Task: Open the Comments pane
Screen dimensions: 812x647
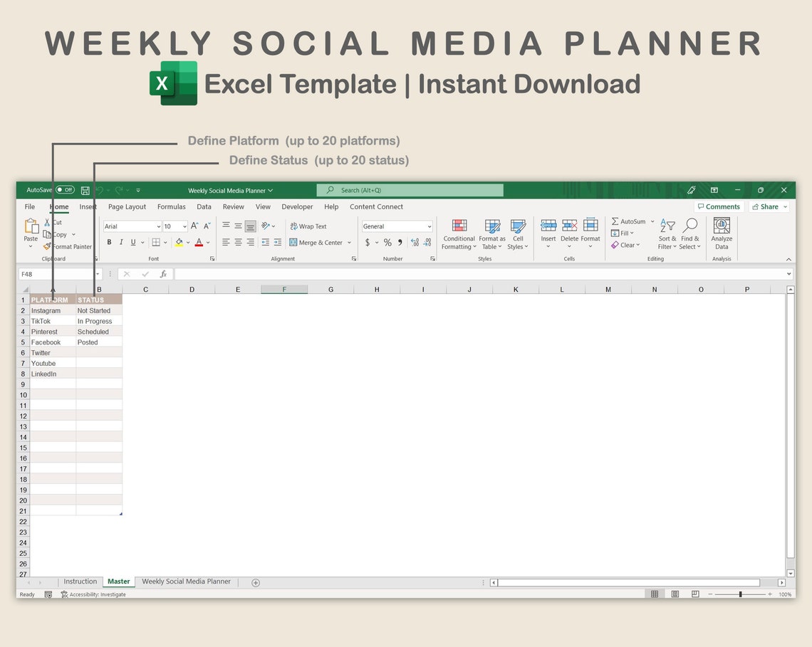Action: click(719, 206)
